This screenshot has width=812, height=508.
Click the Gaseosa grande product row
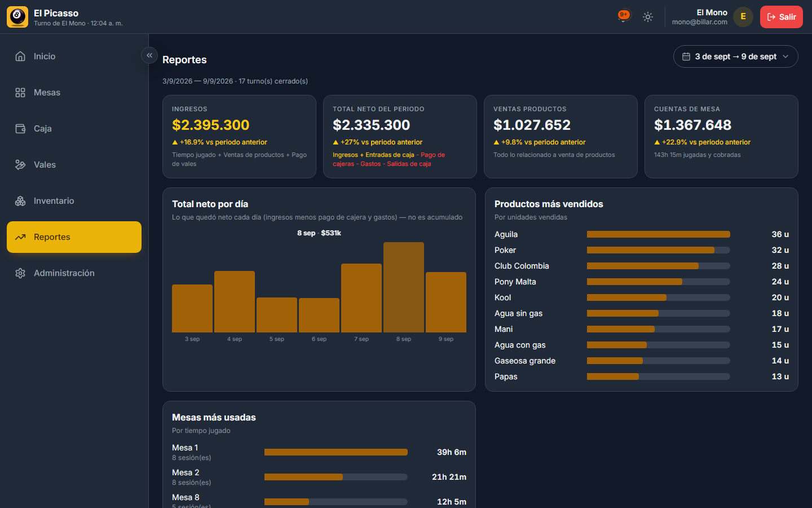coord(642,361)
